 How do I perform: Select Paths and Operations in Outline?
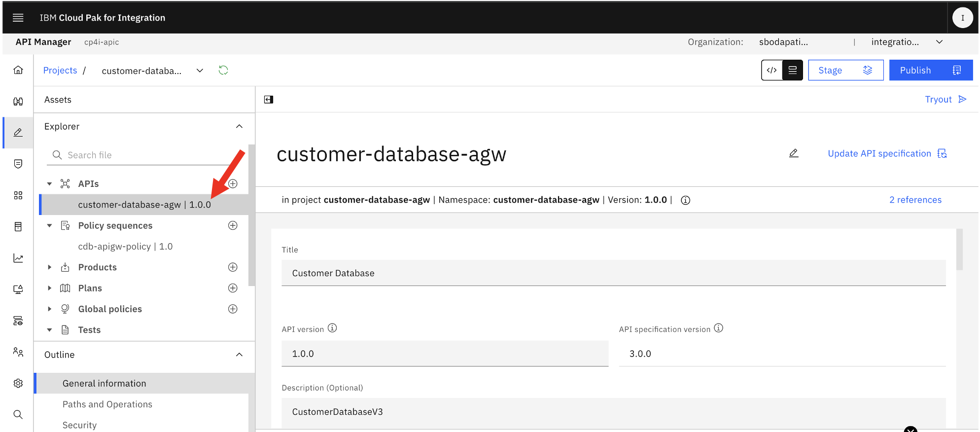tap(107, 404)
